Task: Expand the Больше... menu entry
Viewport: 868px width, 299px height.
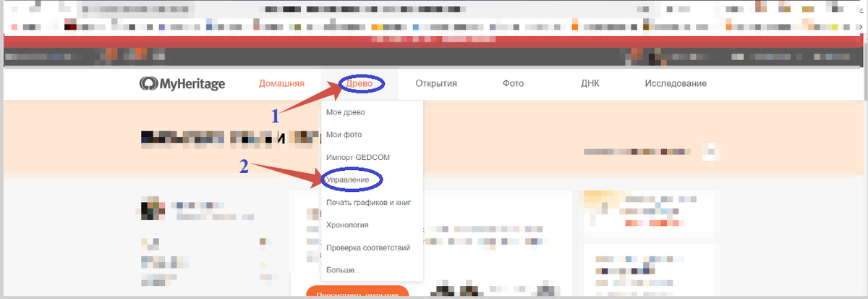Action: point(343,270)
